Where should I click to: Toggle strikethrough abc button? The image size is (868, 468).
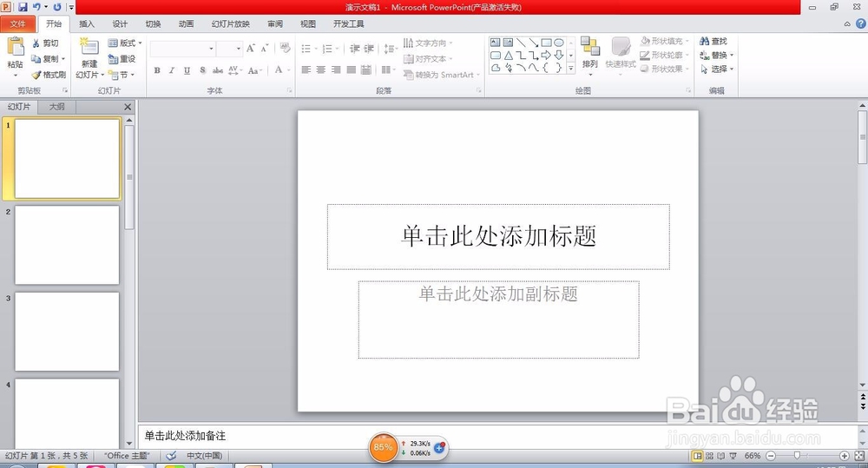218,70
